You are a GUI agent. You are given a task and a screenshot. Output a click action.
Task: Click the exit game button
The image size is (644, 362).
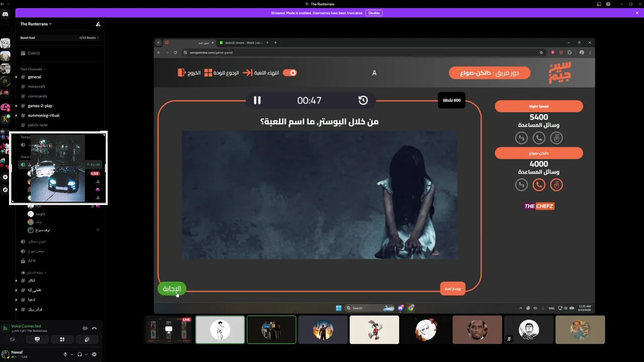pos(189,73)
